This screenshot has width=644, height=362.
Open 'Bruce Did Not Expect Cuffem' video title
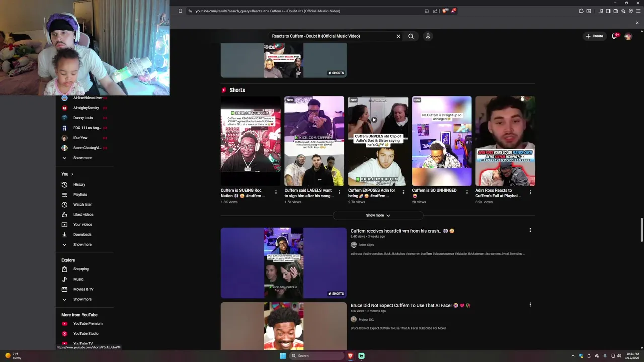click(410, 306)
